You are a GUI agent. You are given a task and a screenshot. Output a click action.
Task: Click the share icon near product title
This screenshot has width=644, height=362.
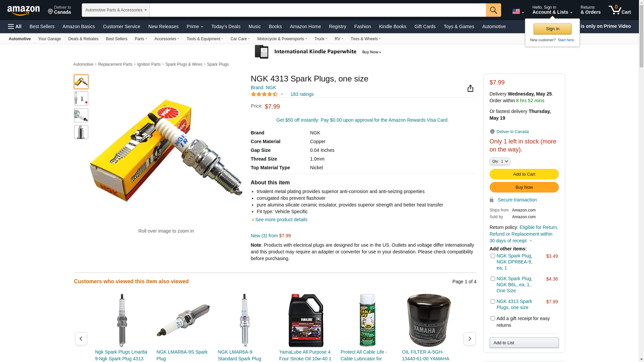coord(470,88)
